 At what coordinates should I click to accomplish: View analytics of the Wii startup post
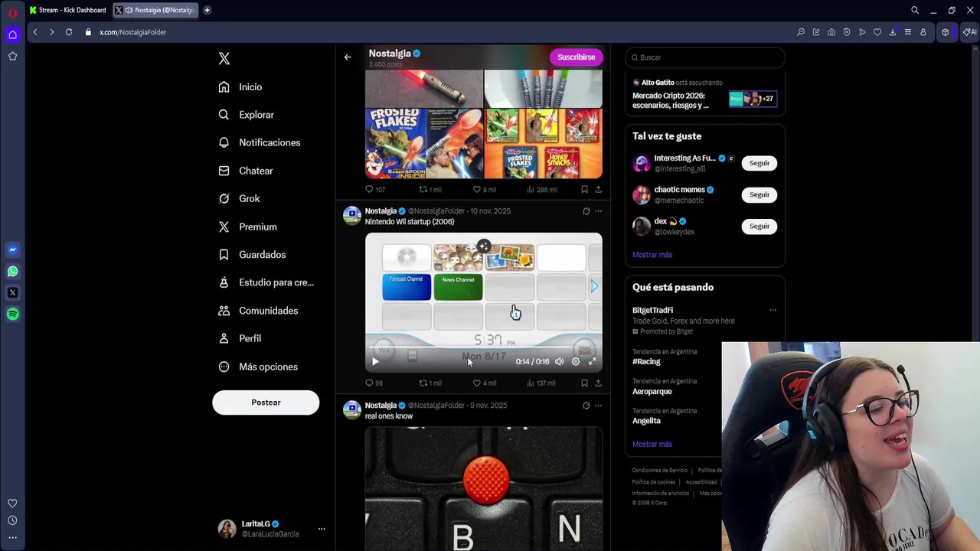tap(541, 383)
